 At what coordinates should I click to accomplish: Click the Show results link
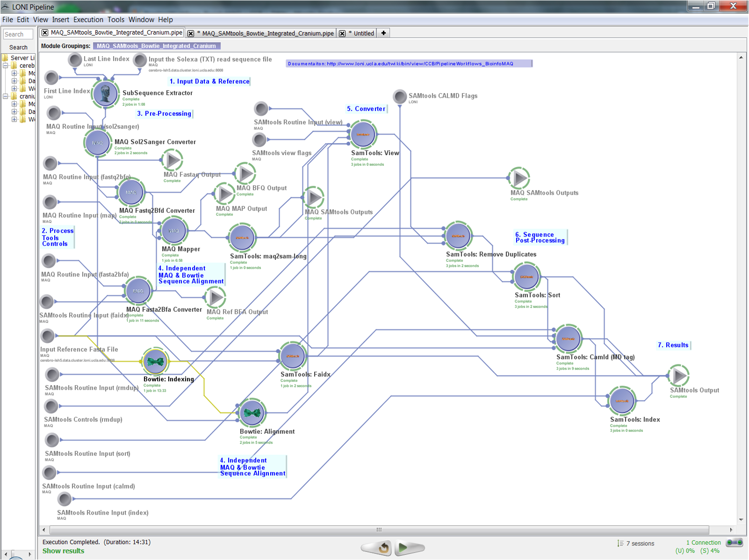coord(63,551)
